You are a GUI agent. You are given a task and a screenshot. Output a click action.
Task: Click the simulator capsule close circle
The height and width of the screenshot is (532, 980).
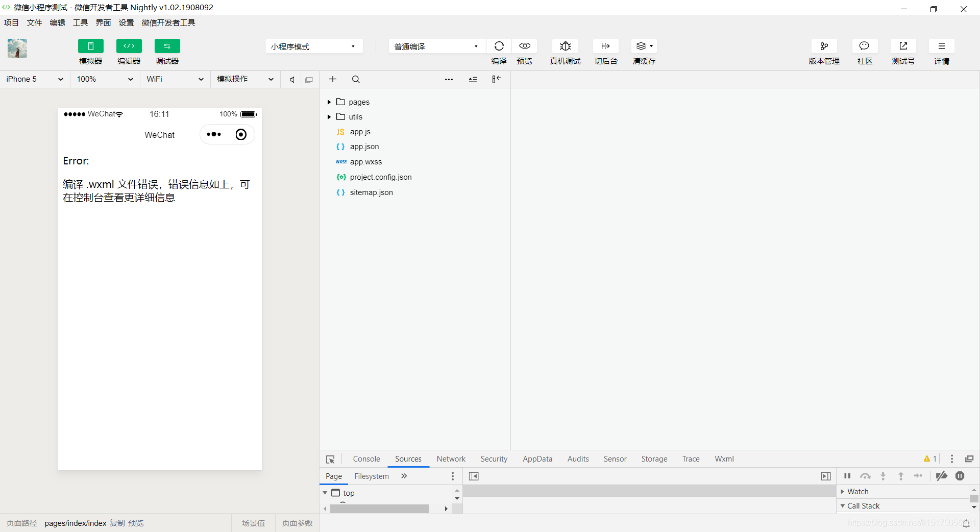click(x=241, y=134)
